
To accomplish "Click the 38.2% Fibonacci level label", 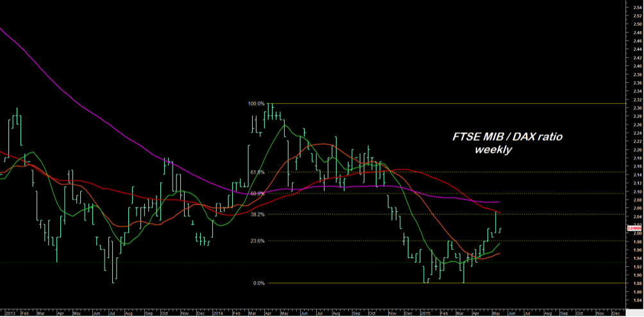I will pos(258,214).
